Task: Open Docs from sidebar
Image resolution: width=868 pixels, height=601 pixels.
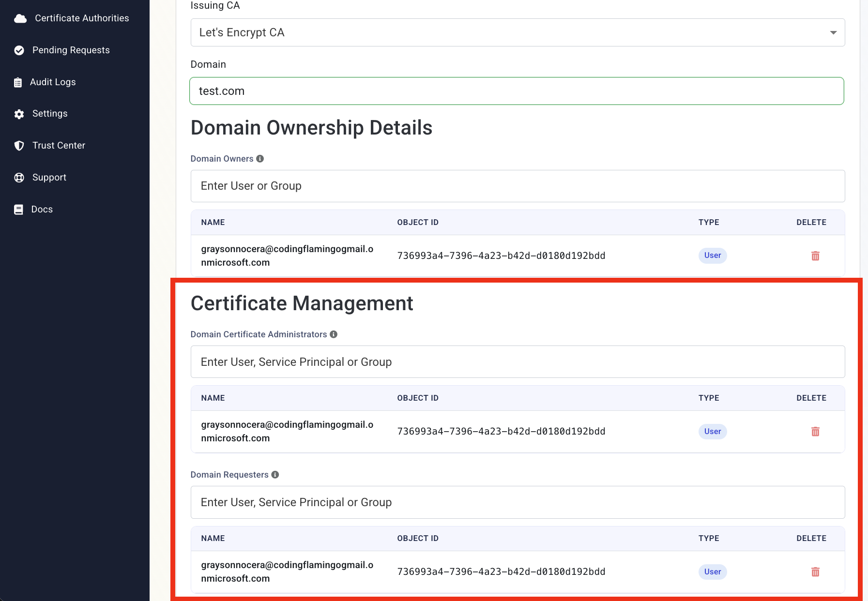Action: [x=42, y=210]
